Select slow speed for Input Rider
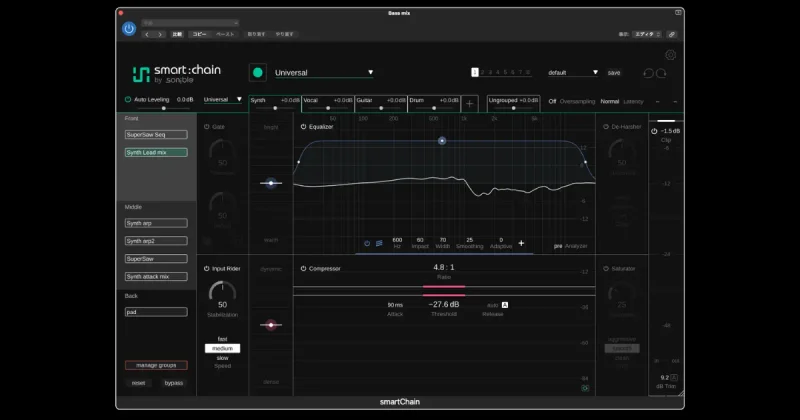The height and width of the screenshot is (420, 800). [222, 358]
